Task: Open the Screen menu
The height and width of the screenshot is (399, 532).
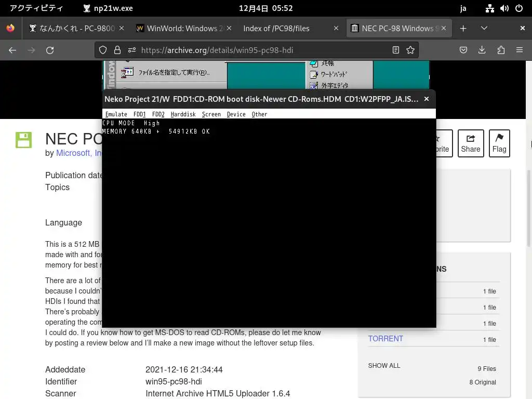Action: 211,114
